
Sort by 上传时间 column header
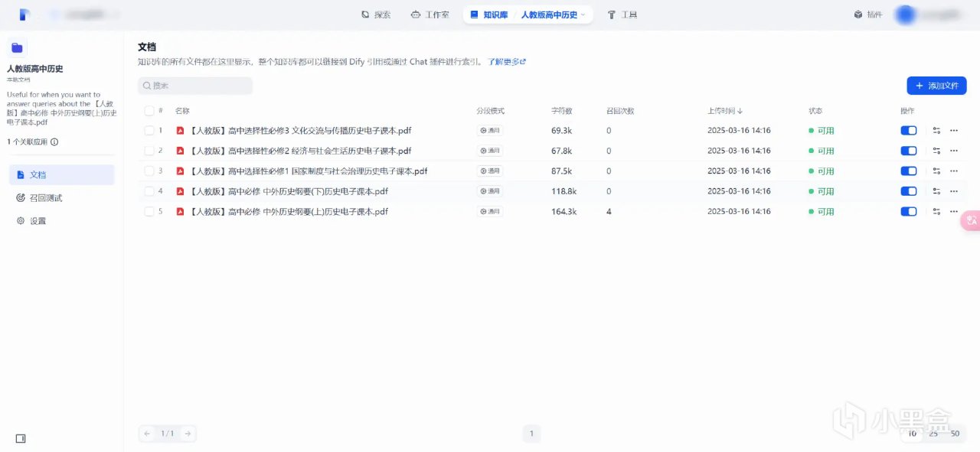pyautogui.click(x=725, y=111)
